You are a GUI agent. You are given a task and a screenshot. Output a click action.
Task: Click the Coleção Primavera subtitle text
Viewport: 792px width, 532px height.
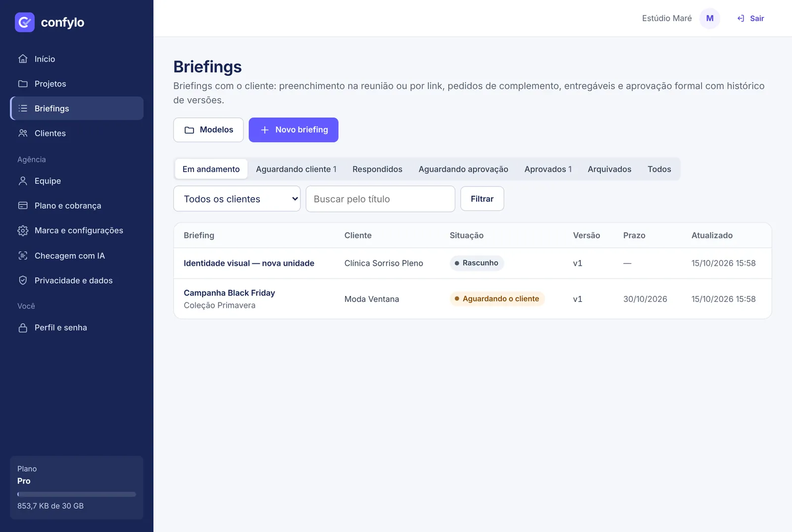coord(220,305)
